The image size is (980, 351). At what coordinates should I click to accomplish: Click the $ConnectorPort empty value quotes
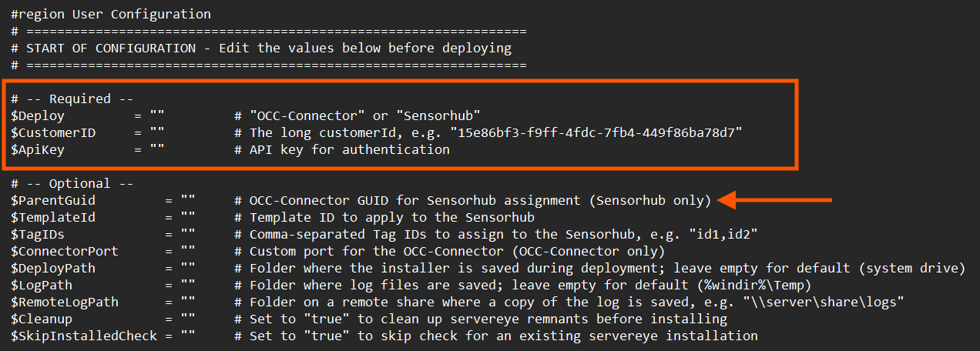click(188, 251)
